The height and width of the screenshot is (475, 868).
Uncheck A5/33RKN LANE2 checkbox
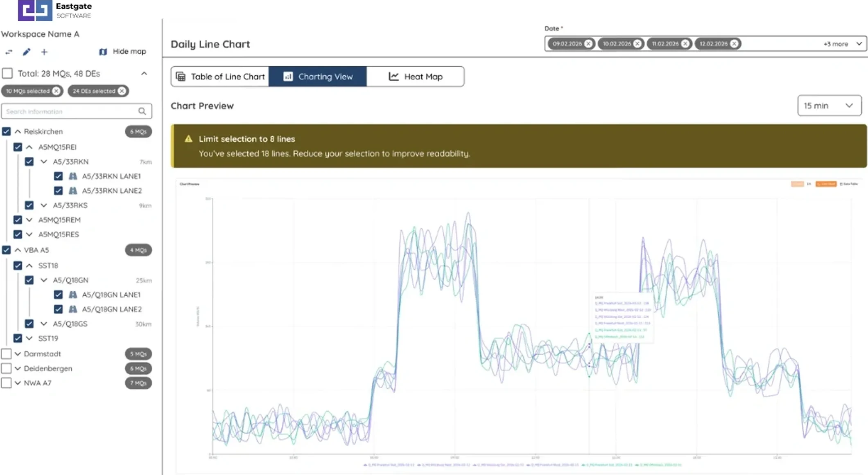click(58, 191)
